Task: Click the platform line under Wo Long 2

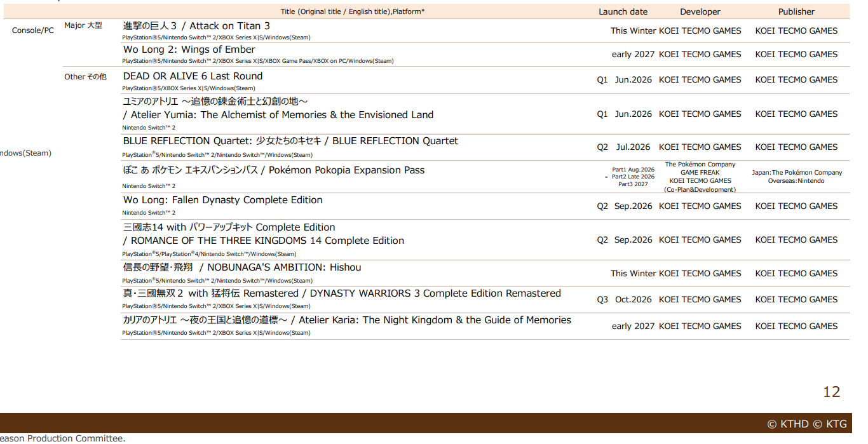Action: click(257, 61)
